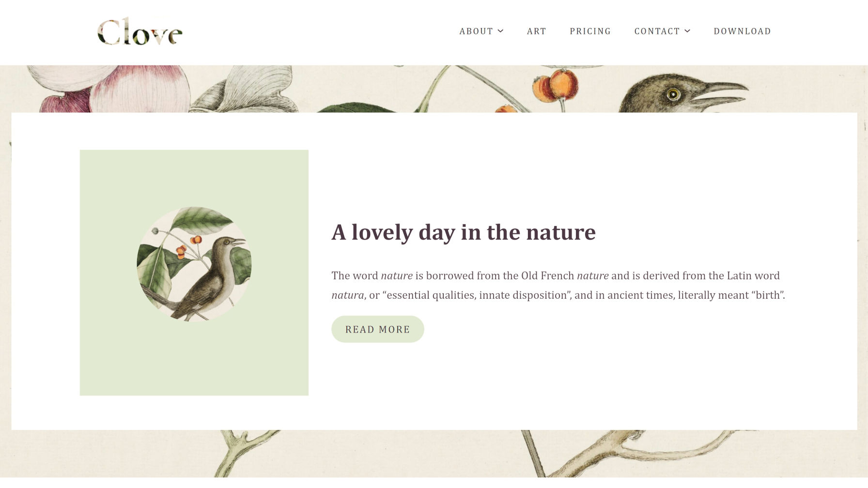Open the ABOUT menu item
The image size is (868, 488).
476,31
